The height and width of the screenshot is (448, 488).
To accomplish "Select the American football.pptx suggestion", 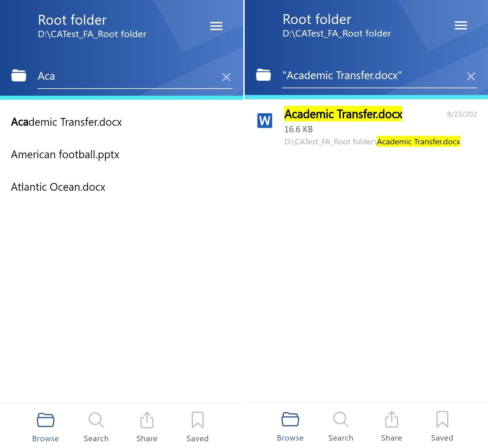I will point(65,155).
